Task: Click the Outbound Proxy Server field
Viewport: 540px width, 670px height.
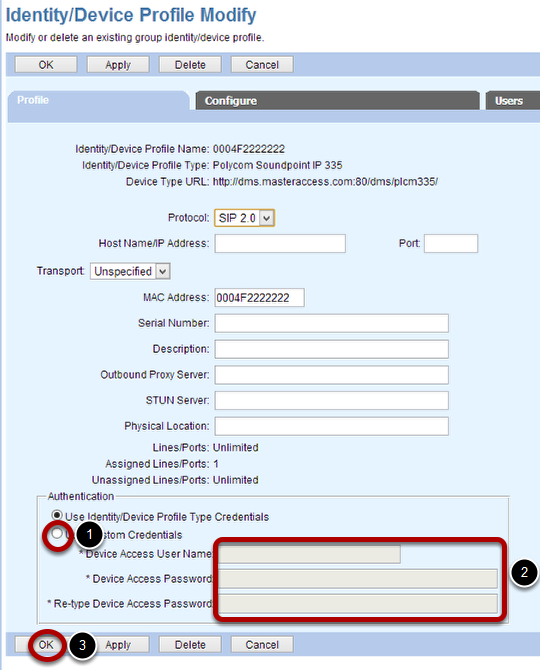Action: tap(332, 375)
